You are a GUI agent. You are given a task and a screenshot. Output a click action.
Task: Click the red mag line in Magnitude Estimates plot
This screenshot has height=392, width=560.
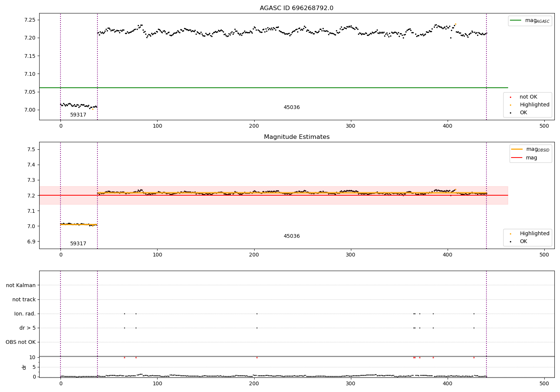(273, 195)
